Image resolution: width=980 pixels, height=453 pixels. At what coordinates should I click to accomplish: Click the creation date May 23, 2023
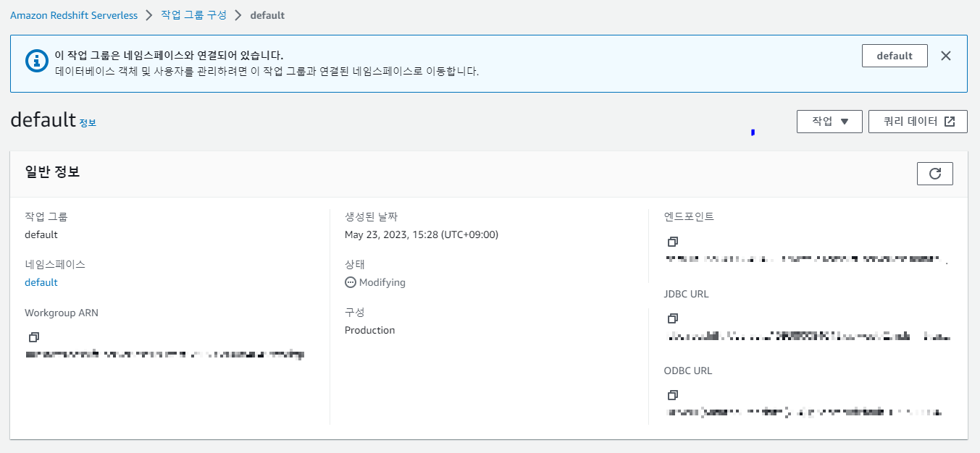[422, 234]
